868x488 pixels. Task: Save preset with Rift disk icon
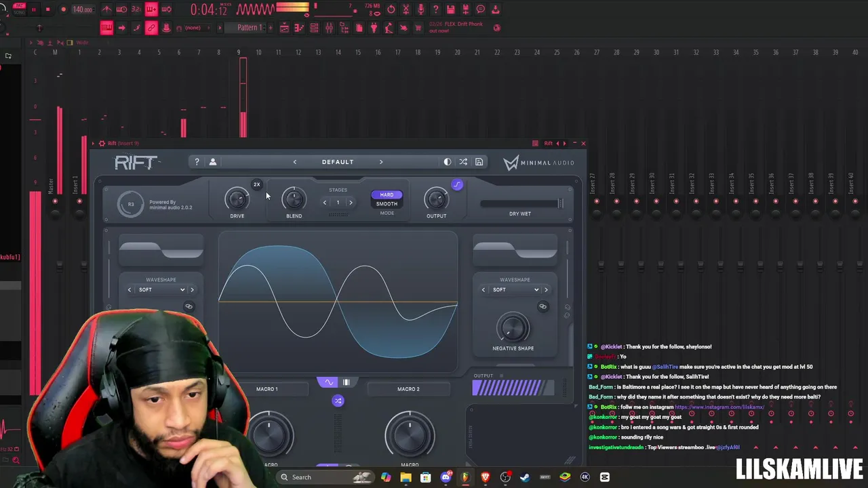point(479,162)
